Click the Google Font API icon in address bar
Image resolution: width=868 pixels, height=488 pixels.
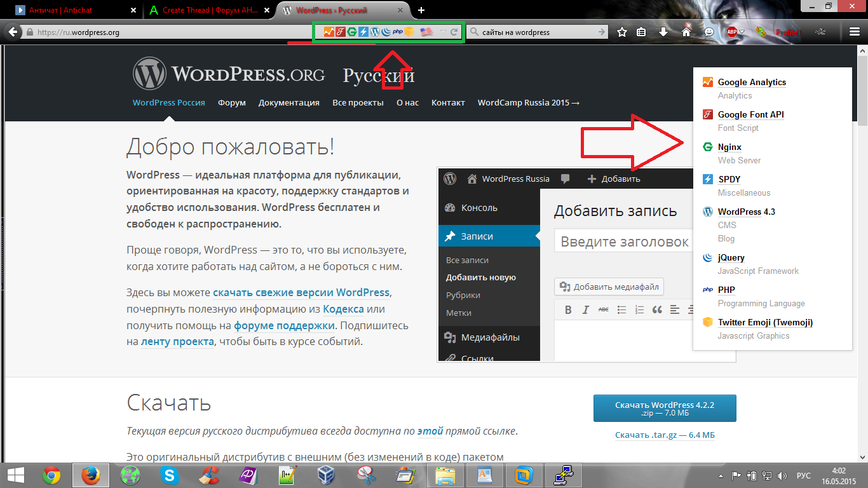coord(340,32)
